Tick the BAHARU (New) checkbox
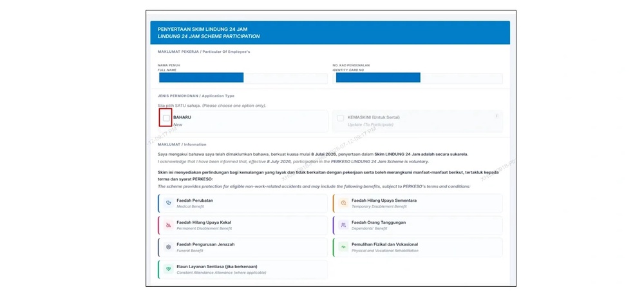The width and height of the screenshot is (644, 292). (166, 118)
